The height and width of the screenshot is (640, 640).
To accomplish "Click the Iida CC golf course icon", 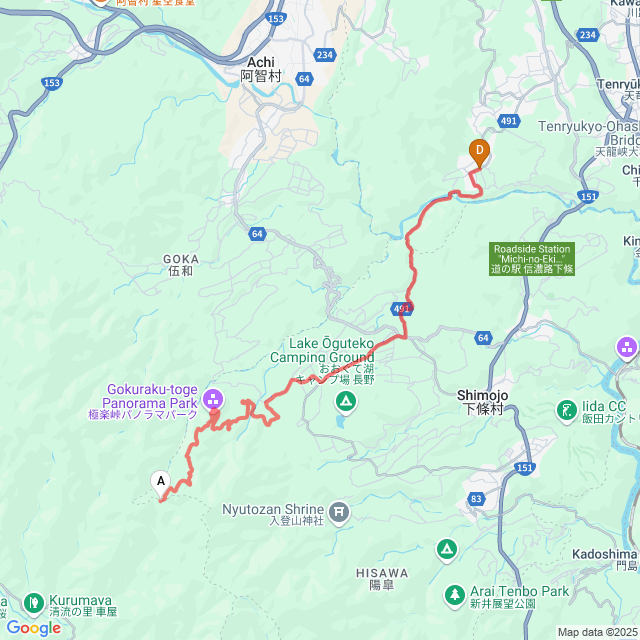I will [x=567, y=411].
